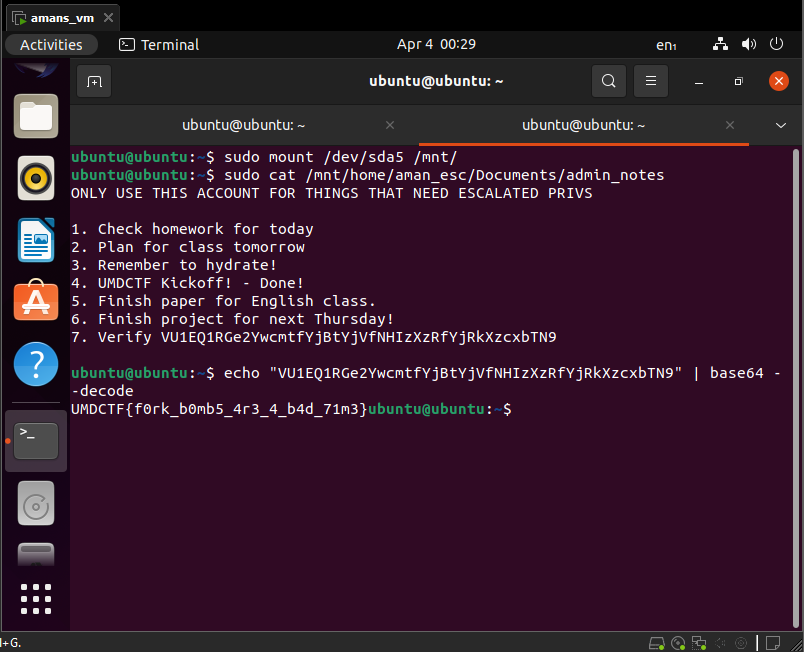This screenshot has height=652, width=804.
Task: Show the applications grid
Action: [x=36, y=598]
